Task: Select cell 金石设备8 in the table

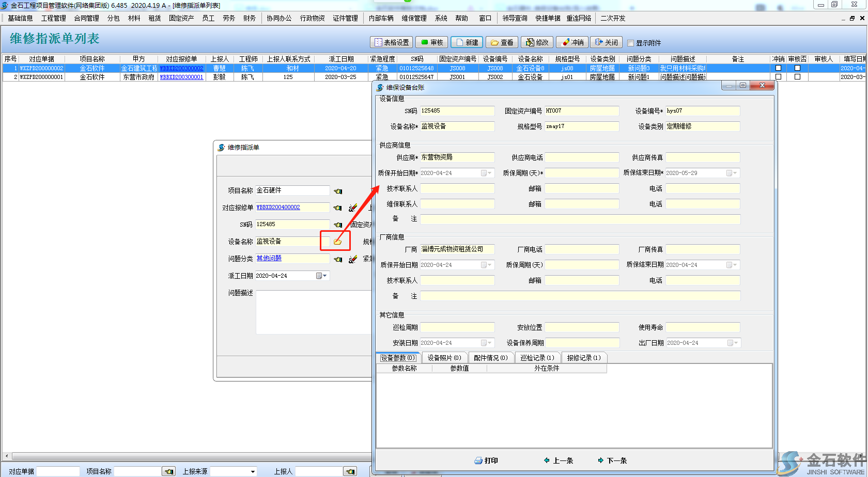Action: pyautogui.click(x=530, y=68)
